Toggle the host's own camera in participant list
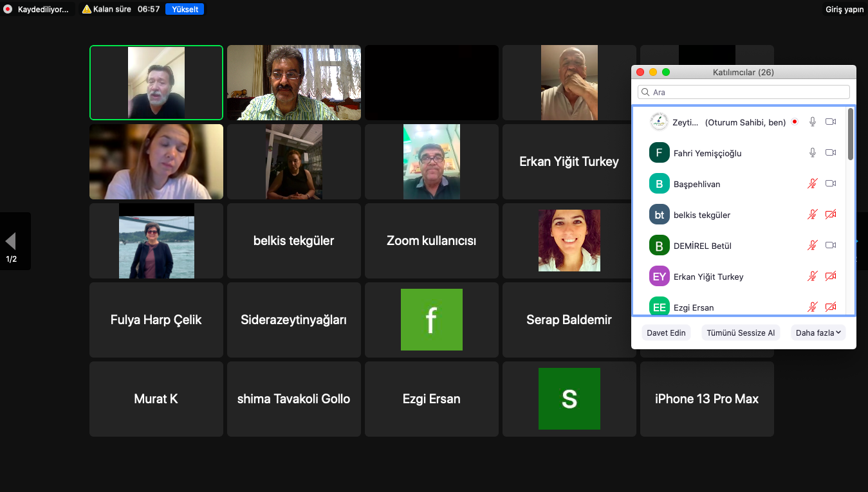The width and height of the screenshot is (868, 492). (831, 122)
